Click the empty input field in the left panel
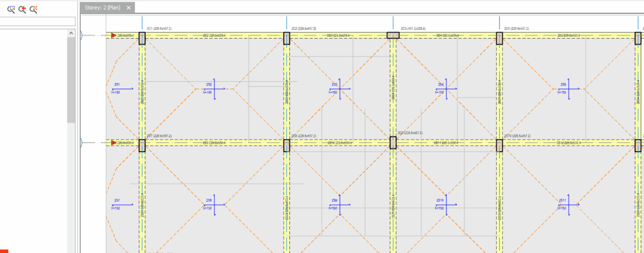Image resolution: width=644 pixels, height=253 pixels. (x=37, y=22)
